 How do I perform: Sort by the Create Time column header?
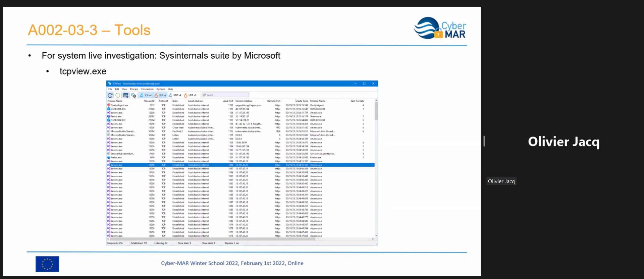pyautogui.click(x=301, y=101)
